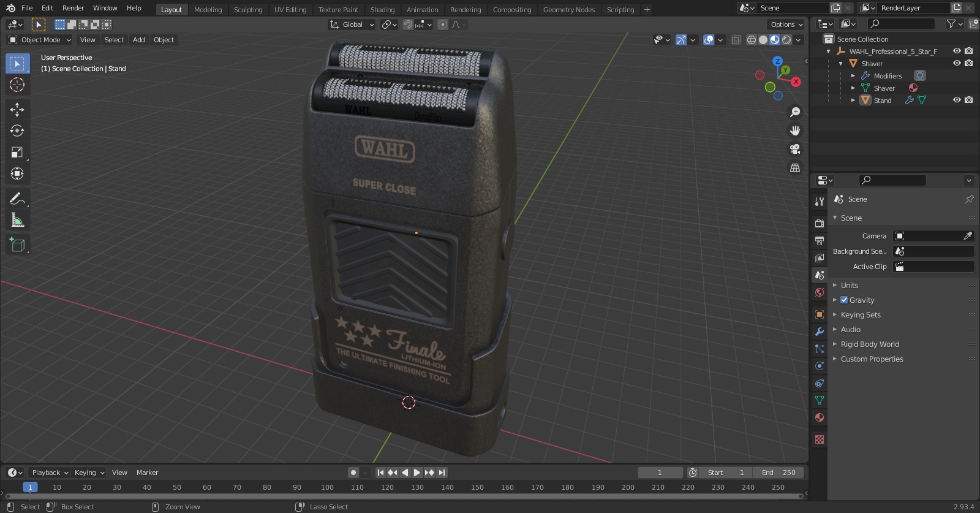
Task: Click the current frame number field
Action: (660, 473)
